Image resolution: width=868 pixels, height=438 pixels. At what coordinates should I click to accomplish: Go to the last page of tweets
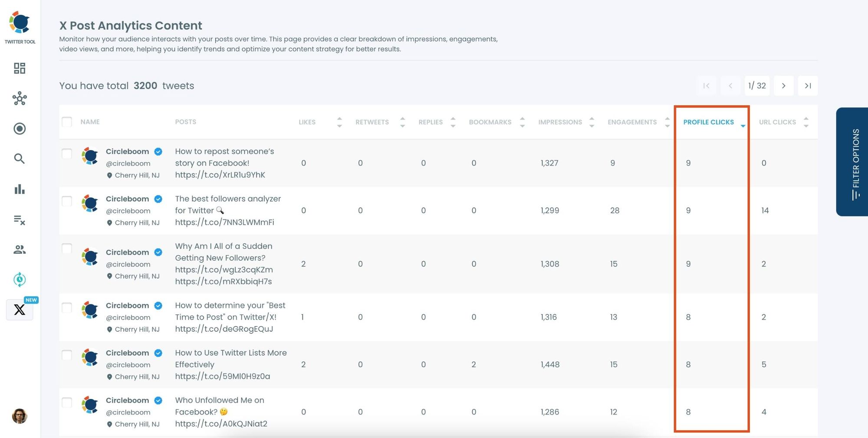coord(808,85)
